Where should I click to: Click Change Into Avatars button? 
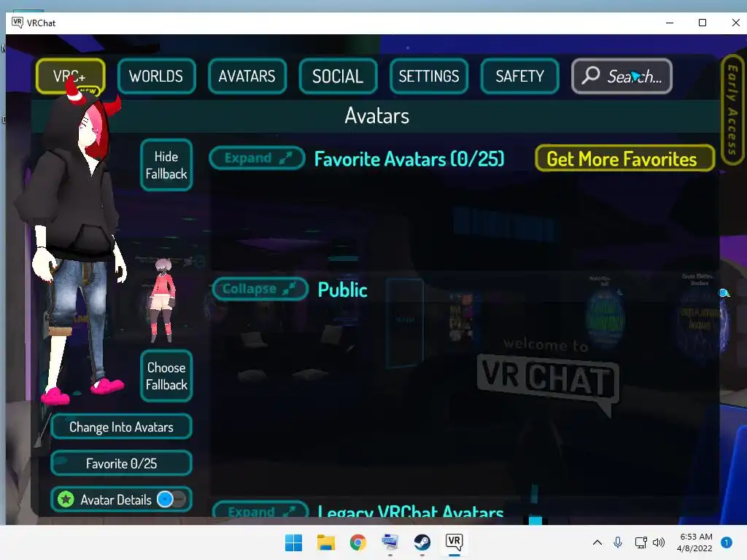pyautogui.click(x=122, y=427)
